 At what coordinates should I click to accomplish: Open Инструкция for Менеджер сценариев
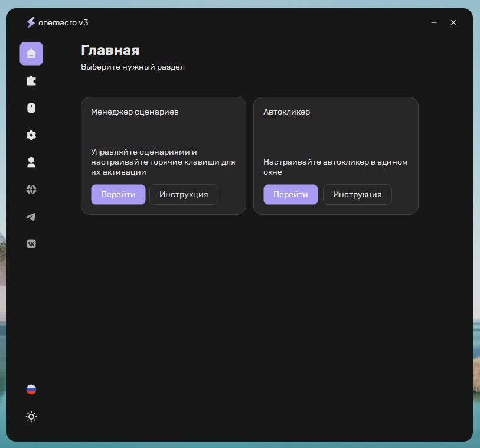[x=184, y=194]
